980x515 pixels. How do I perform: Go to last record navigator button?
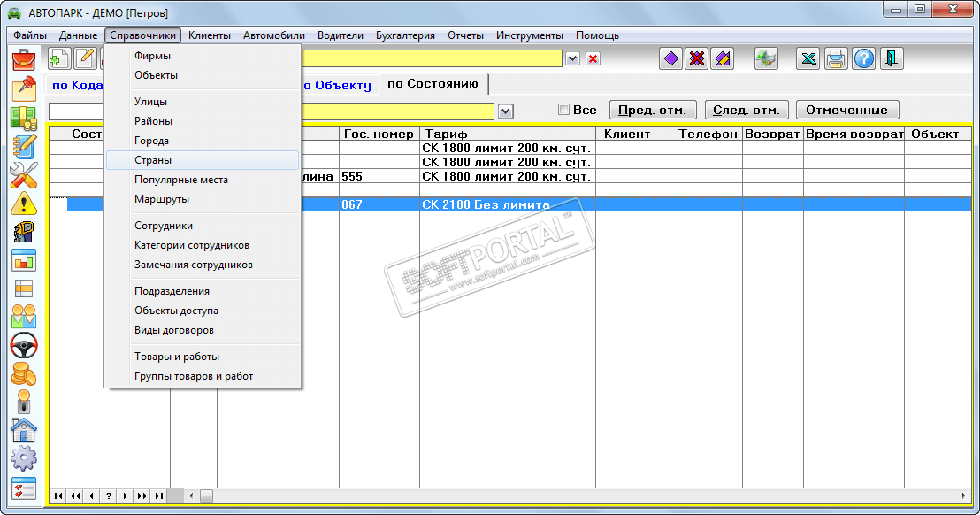click(x=158, y=496)
